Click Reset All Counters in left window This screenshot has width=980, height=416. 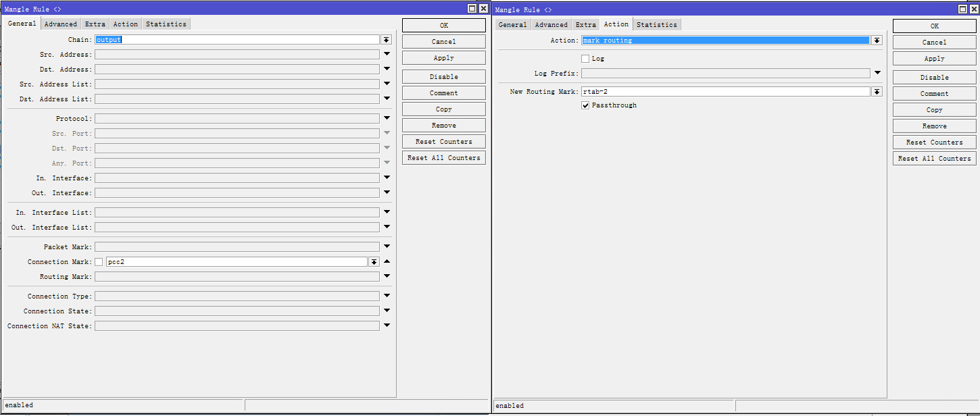(x=443, y=158)
